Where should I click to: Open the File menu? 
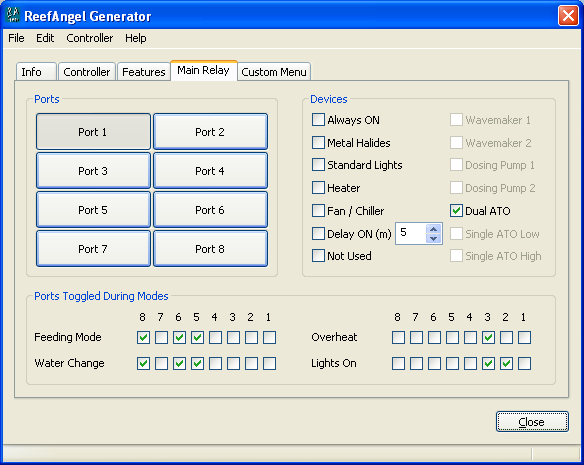point(16,38)
